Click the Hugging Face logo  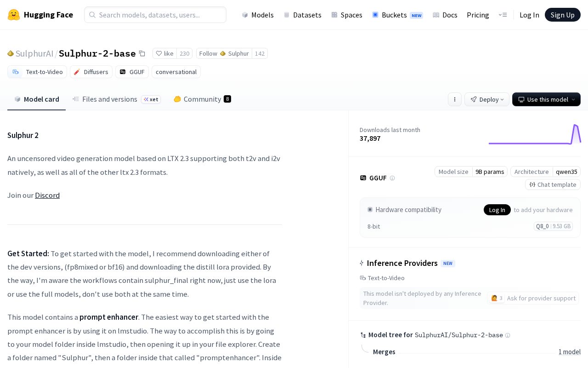click(x=40, y=15)
